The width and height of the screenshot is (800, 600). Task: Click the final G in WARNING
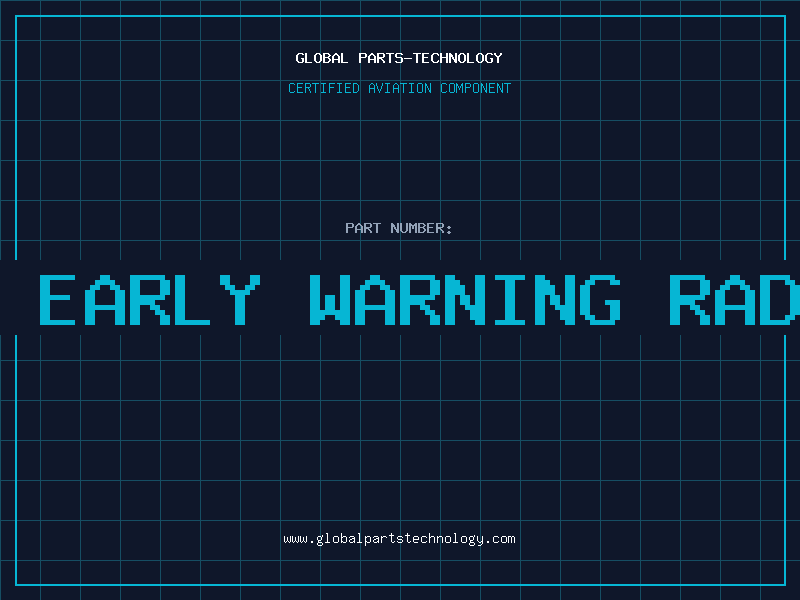coord(601,299)
